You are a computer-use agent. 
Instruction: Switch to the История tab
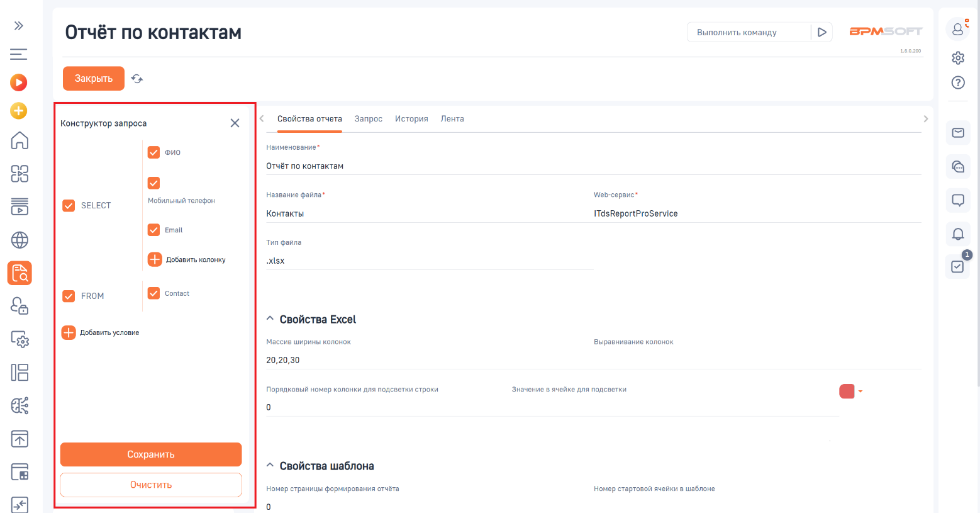[x=411, y=119]
